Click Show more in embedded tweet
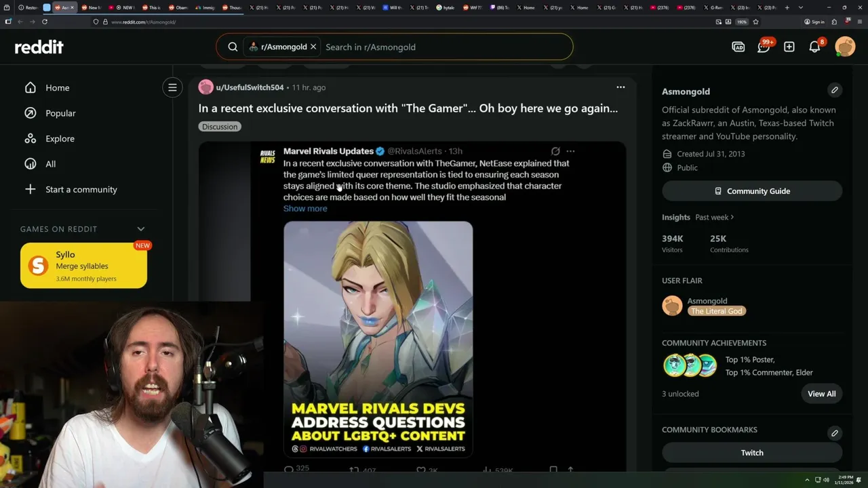868x488 pixels. pos(305,208)
